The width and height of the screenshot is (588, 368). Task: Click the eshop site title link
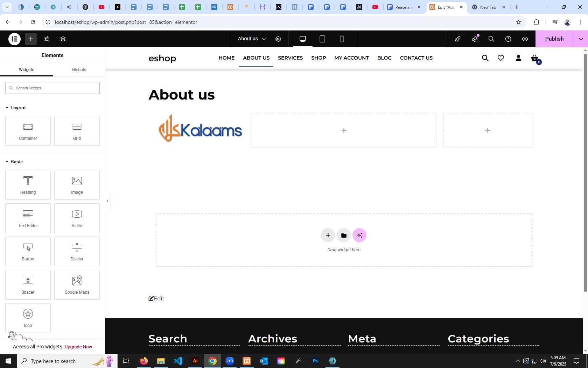[x=162, y=58]
